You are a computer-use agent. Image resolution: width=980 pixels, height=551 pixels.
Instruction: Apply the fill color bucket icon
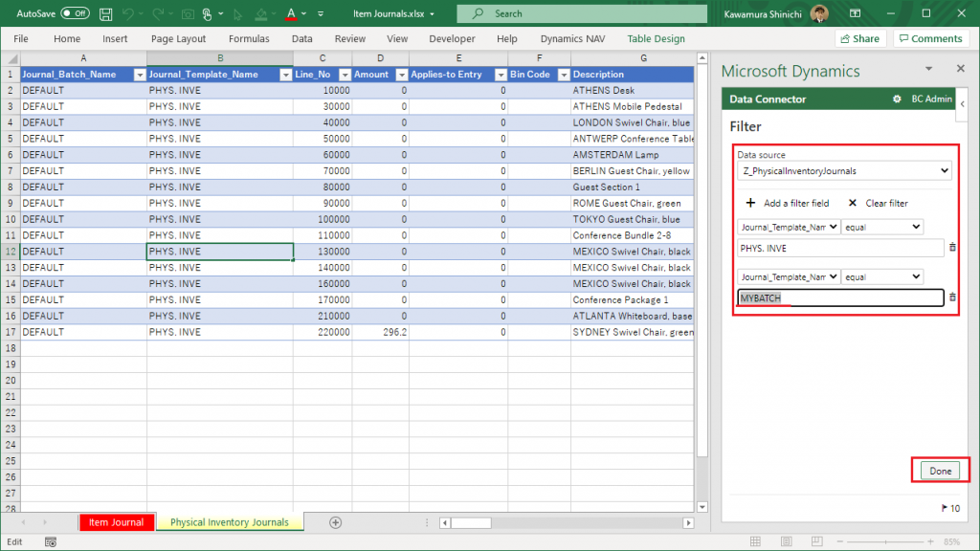click(261, 13)
